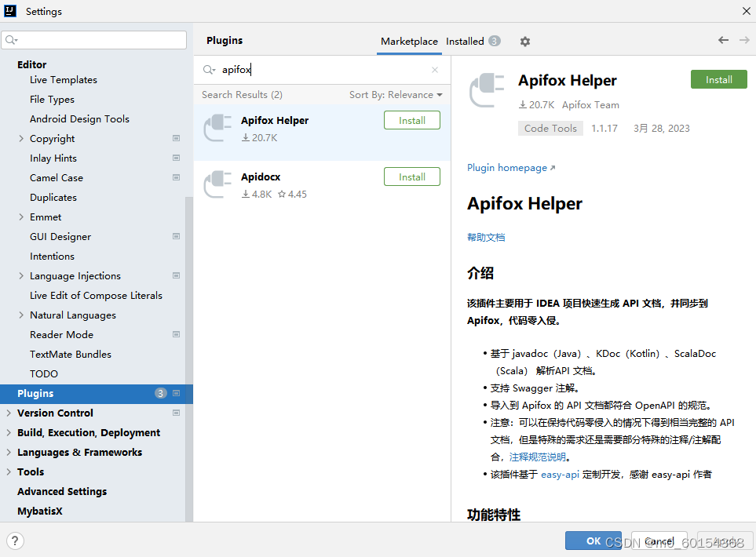This screenshot has height=557, width=756.
Task: Open the Plugin homepage link
Action: (x=506, y=167)
